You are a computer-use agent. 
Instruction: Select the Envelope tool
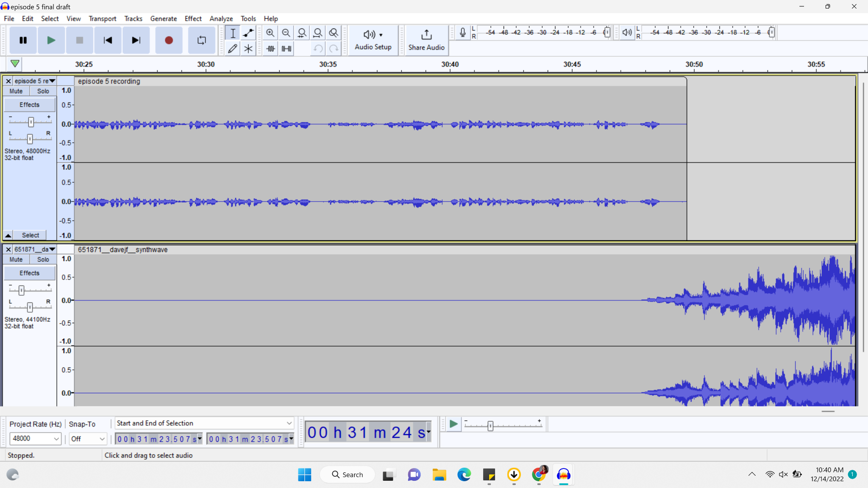click(x=248, y=33)
